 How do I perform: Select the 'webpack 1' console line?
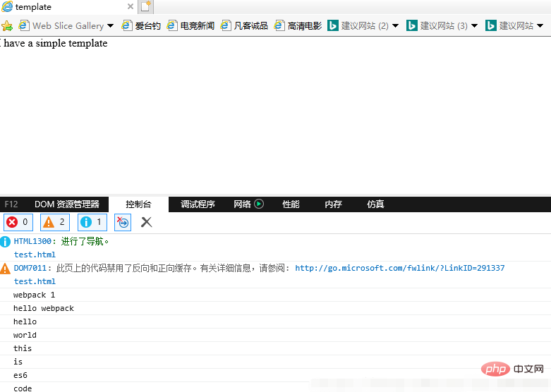coord(275,295)
